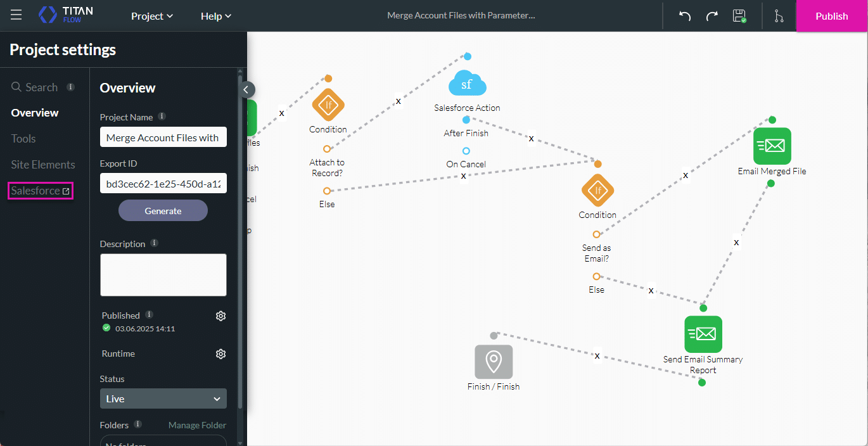Open the Status Live dropdown
The width and height of the screenshot is (868, 446).
point(163,398)
